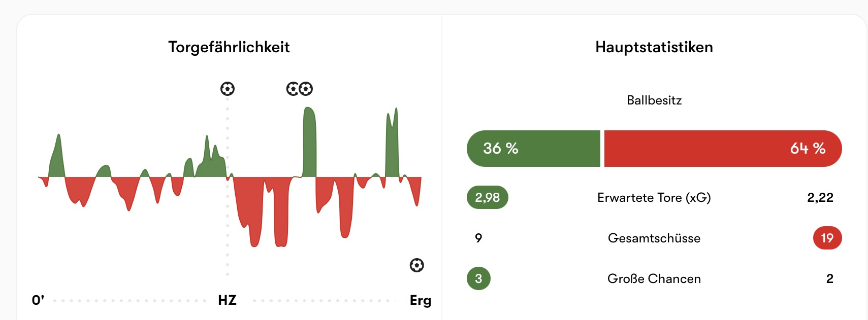Select the green 36 % possession bar
This screenshot has height=320, width=868.
(533, 149)
